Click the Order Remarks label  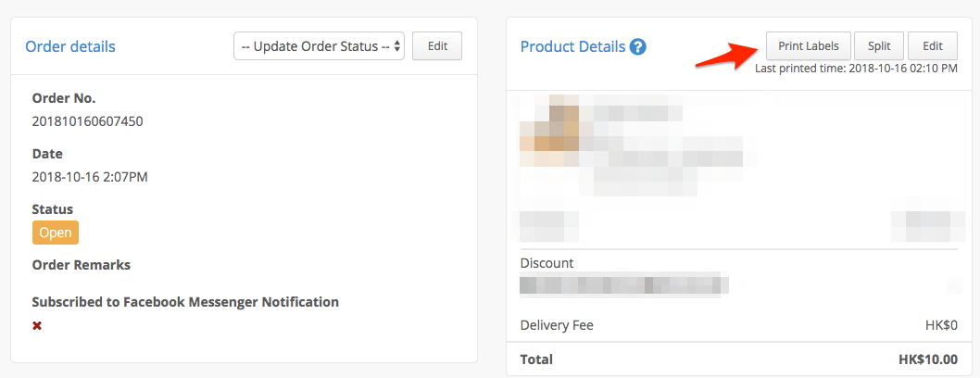click(x=82, y=265)
